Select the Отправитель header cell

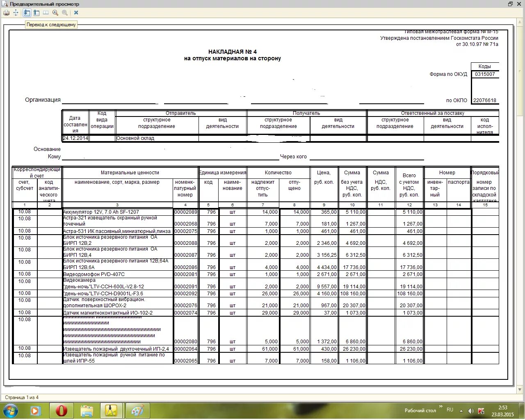coord(181,113)
